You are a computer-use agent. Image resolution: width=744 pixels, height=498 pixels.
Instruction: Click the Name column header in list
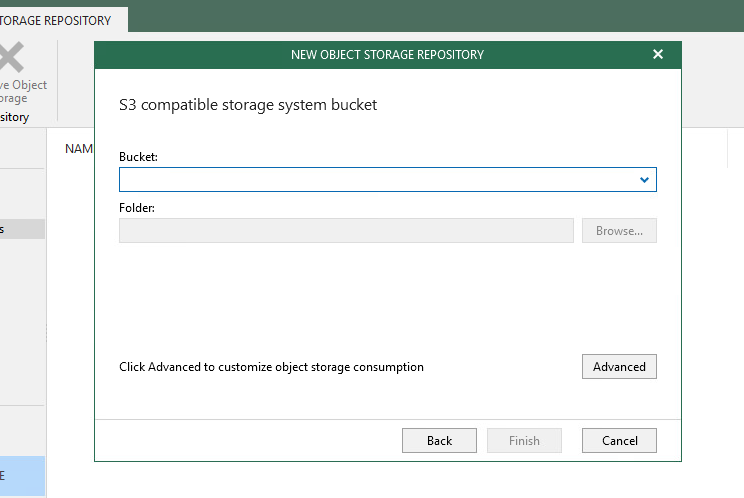[78, 148]
